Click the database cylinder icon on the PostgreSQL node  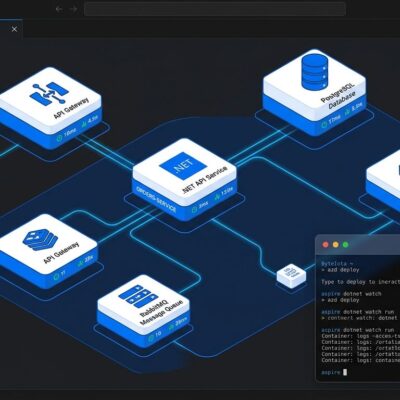pyautogui.click(x=315, y=72)
